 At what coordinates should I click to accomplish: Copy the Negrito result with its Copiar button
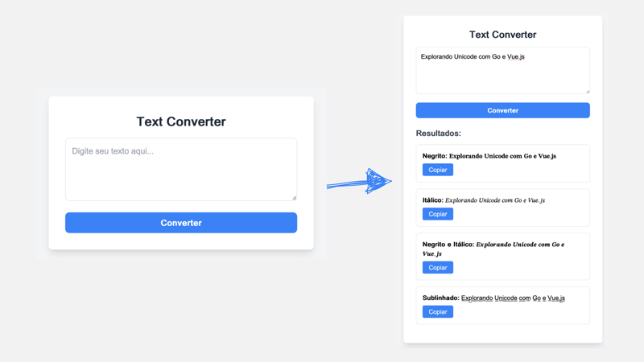(437, 170)
